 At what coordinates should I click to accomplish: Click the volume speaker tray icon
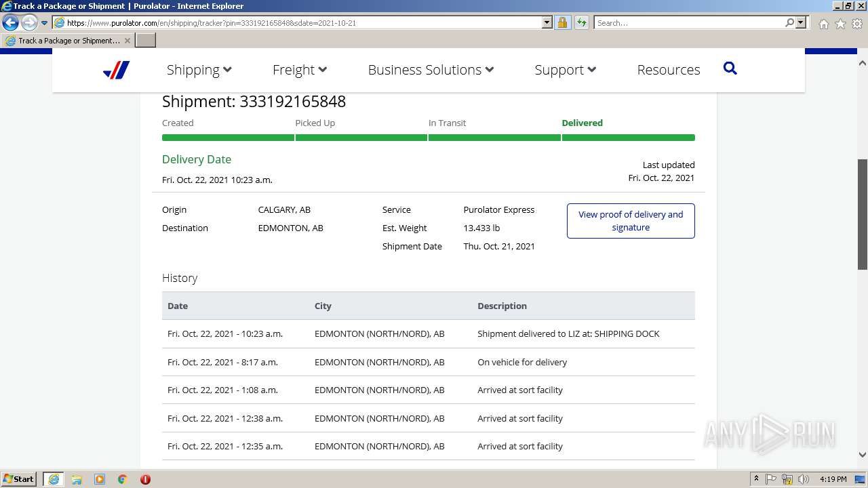[804, 479]
